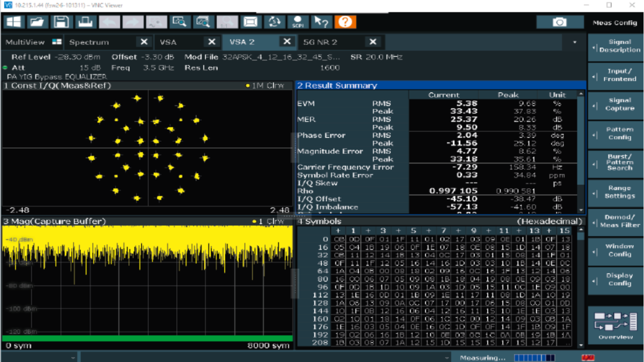Open Range Settings softkey
The width and height of the screenshot is (644, 362).
pyautogui.click(x=615, y=192)
